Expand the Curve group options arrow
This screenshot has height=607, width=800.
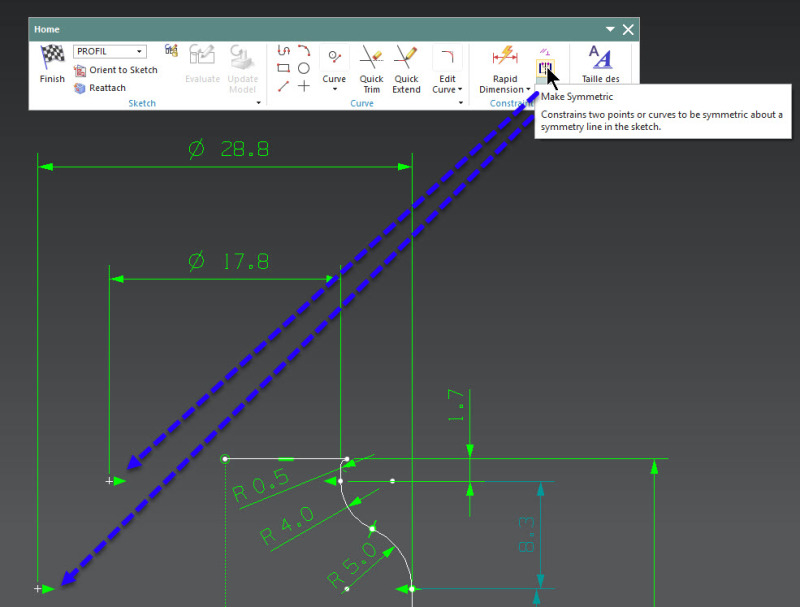pos(461,103)
